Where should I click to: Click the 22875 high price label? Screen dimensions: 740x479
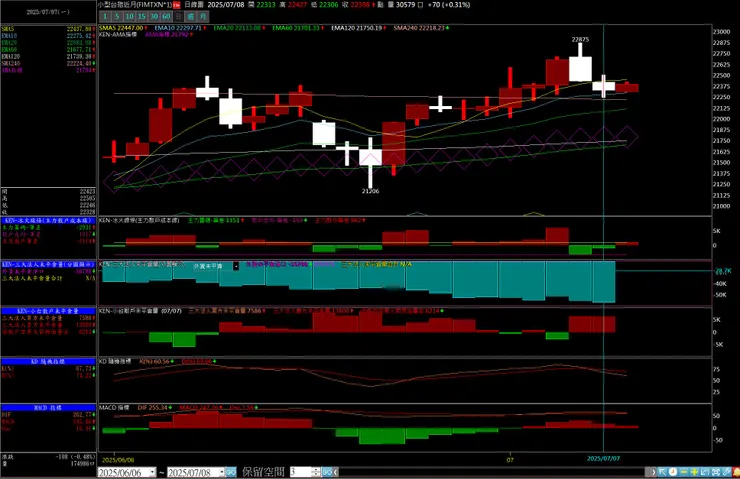580,39
